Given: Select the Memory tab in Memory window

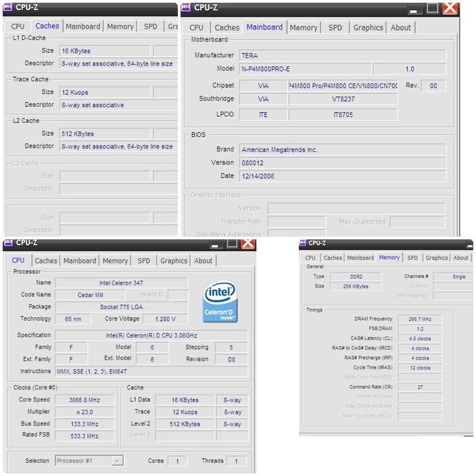Looking at the screenshot, I should click(389, 258).
